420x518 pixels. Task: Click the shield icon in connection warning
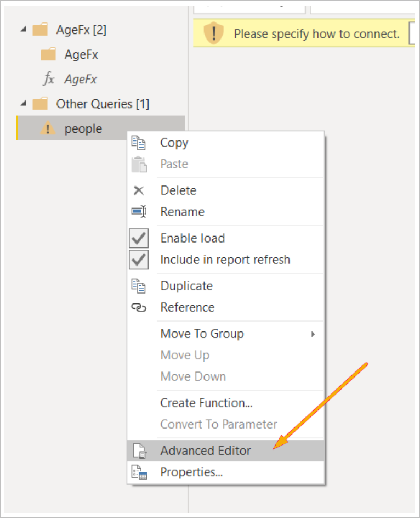214,33
